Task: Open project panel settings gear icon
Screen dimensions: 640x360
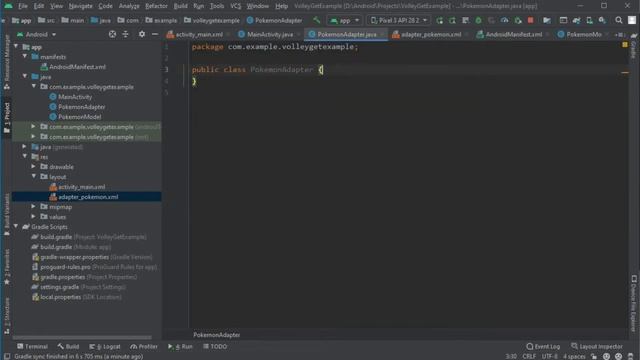Action: click(142, 34)
